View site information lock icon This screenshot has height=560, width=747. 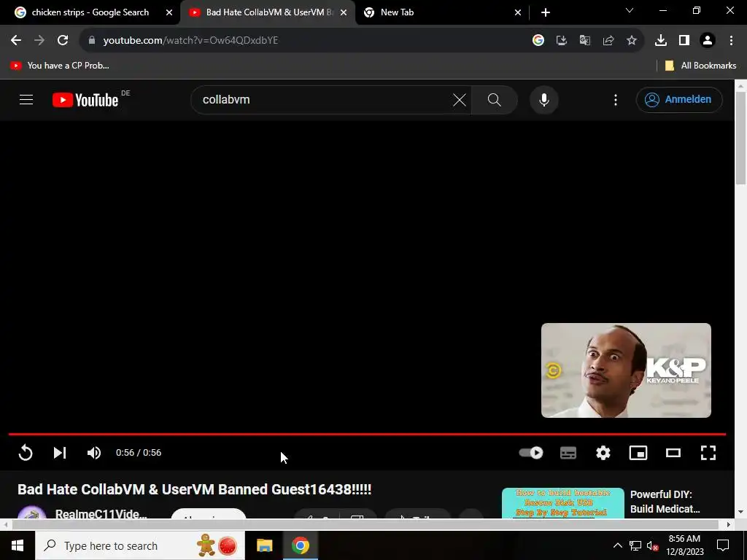pos(92,41)
